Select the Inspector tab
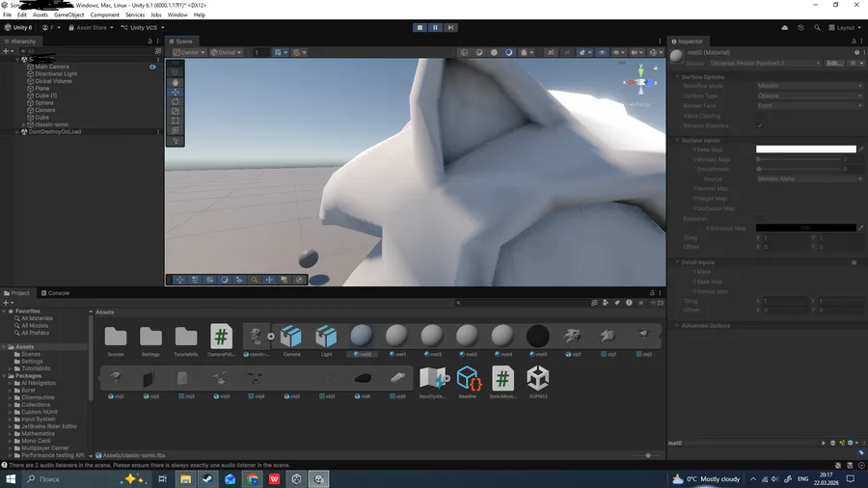Viewport: 868px width, 488px height. pos(687,41)
